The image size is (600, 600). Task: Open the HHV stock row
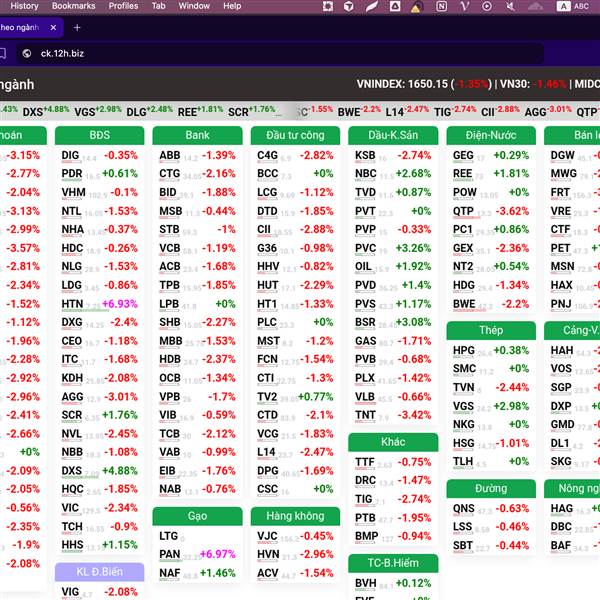click(295, 266)
